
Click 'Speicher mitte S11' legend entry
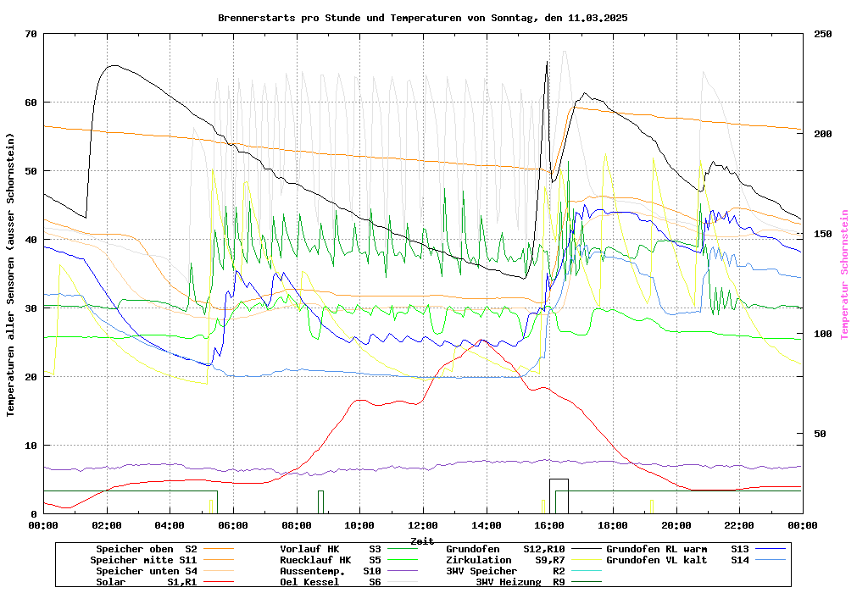146,560
